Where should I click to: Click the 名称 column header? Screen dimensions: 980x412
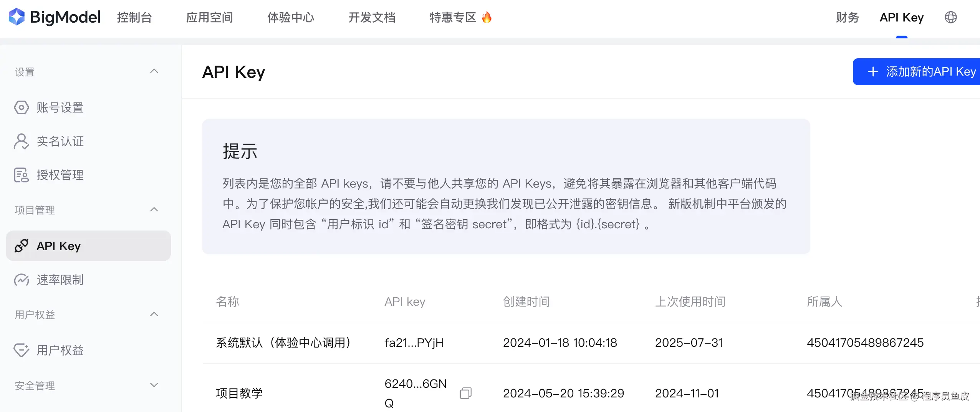pos(227,302)
